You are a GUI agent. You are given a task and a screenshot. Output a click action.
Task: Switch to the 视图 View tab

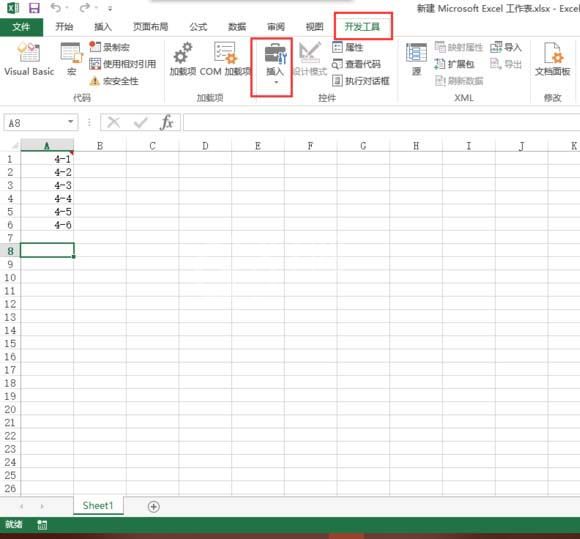(x=314, y=27)
